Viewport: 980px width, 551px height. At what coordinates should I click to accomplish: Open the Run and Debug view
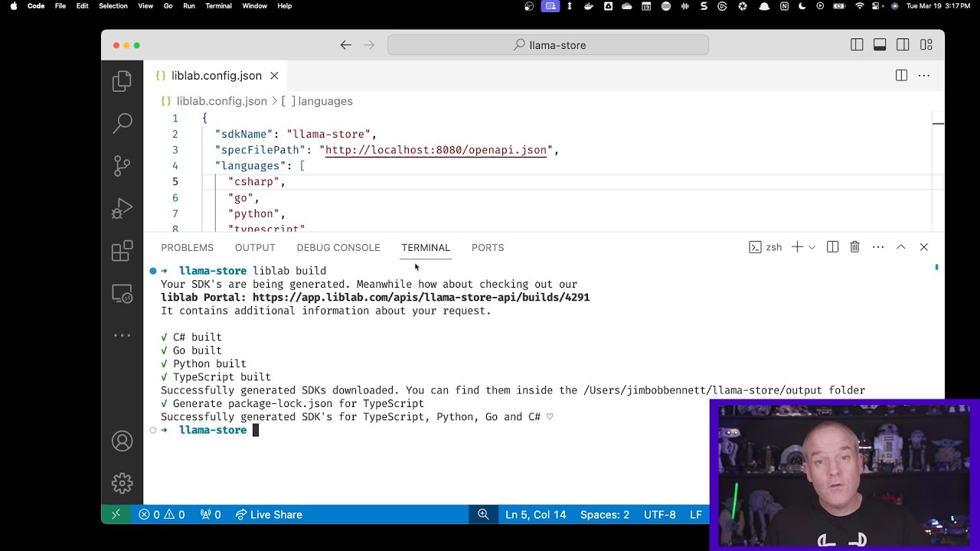[x=122, y=208]
